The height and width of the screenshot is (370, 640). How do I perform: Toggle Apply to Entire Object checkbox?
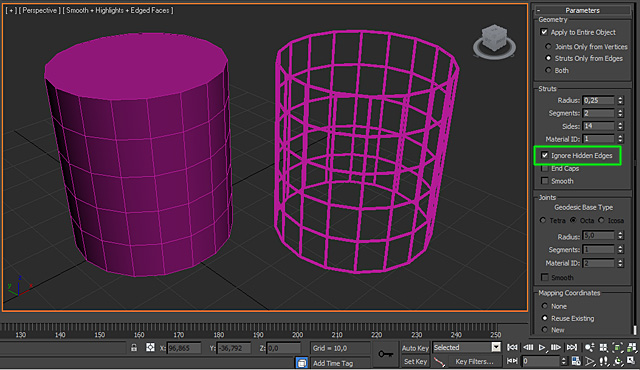click(x=544, y=32)
